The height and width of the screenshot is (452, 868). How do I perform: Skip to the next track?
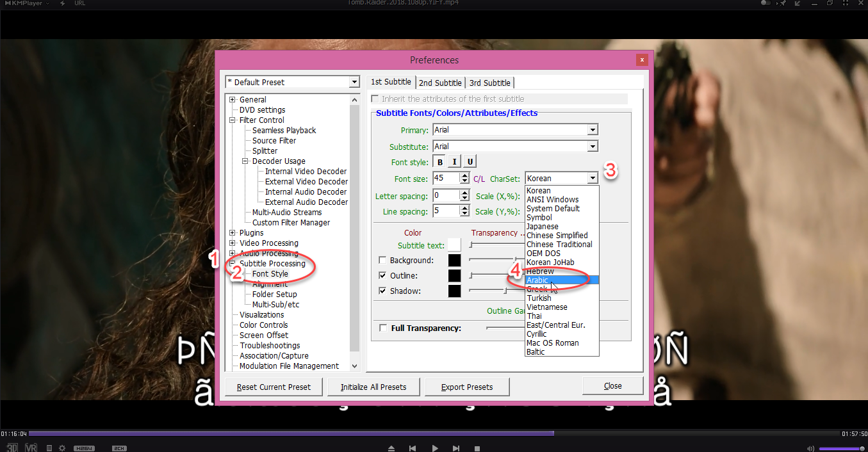pos(456,448)
